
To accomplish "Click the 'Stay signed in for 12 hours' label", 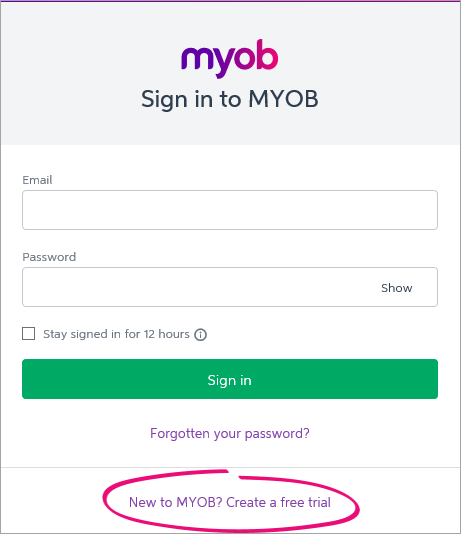I will 116,334.
